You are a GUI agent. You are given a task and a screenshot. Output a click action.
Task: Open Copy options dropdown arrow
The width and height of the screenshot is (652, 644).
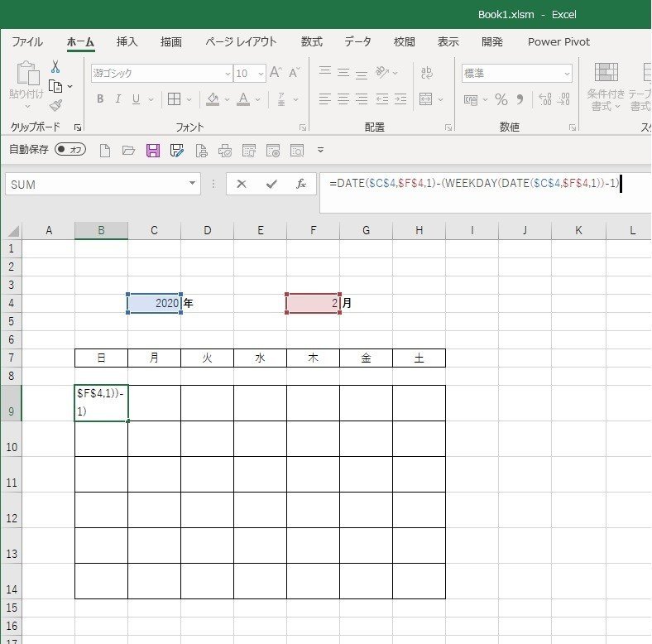[x=70, y=87]
